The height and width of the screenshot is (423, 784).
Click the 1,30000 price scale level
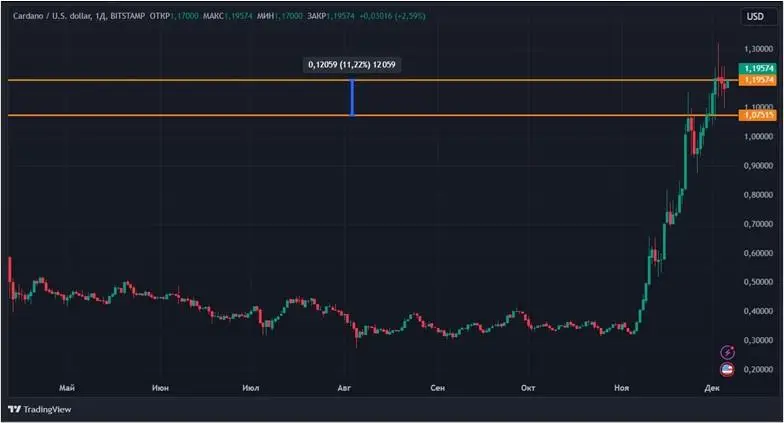coord(758,49)
